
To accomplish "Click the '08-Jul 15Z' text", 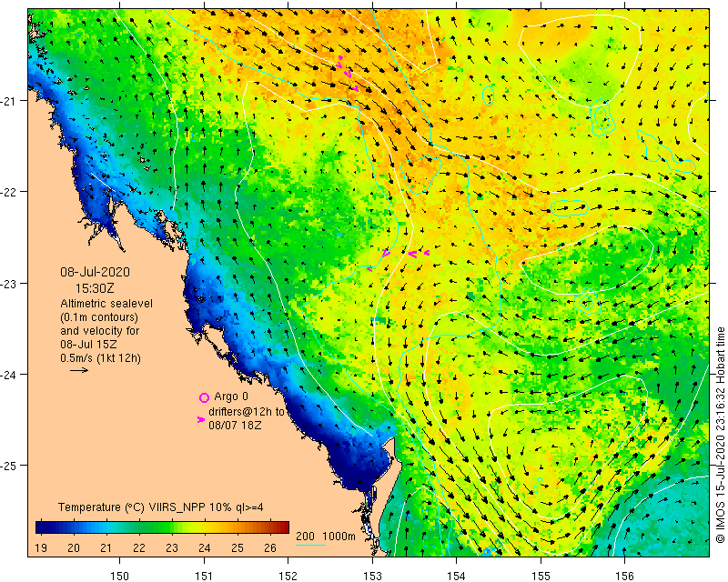I will [x=88, y=345].
